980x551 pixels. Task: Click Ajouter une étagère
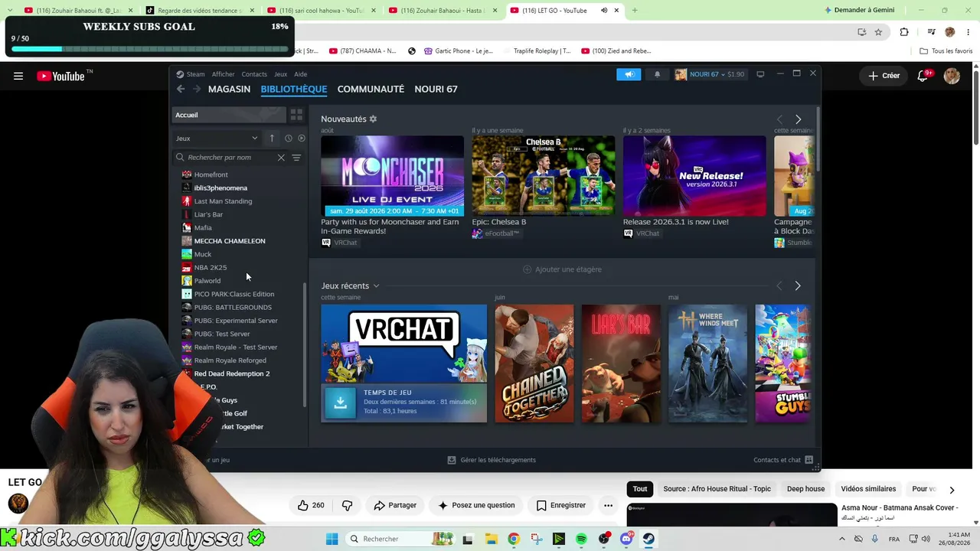pyautogui.click(x=562, y=269)
